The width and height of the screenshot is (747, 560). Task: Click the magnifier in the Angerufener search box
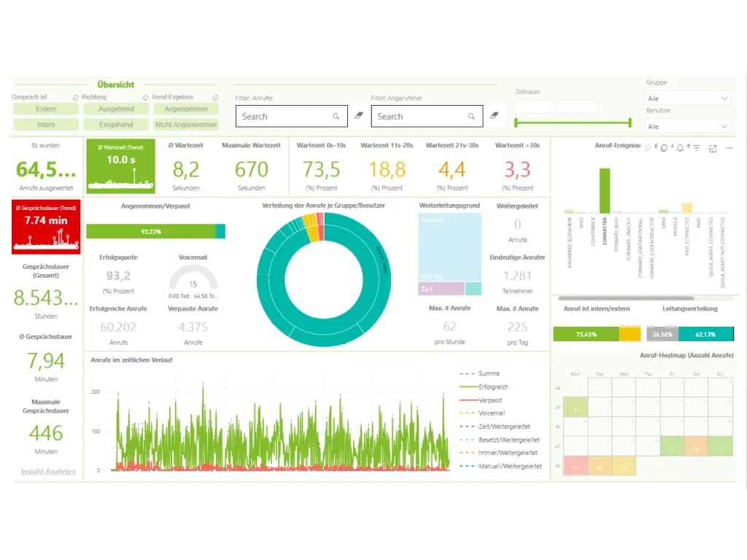pyautogui.click(x=472, y=116)
